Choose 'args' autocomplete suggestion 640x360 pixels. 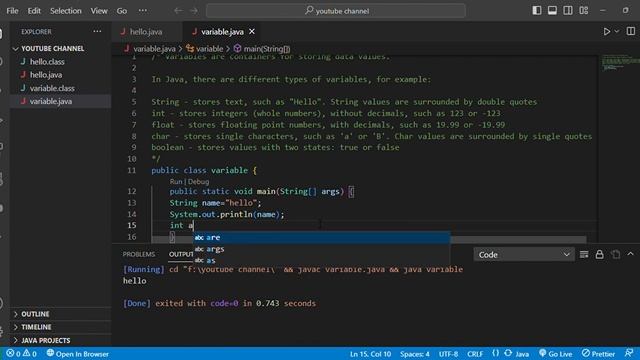pyautogui.click(x=322, y=249)
